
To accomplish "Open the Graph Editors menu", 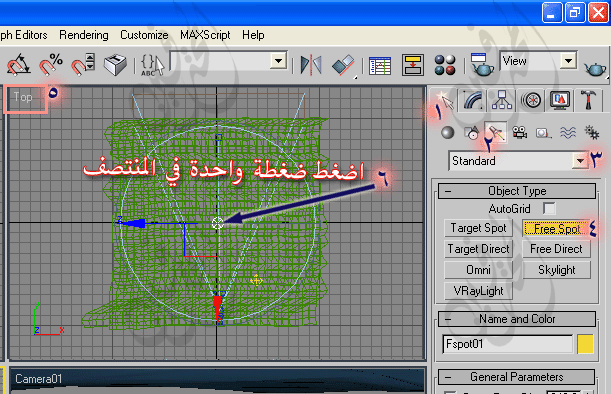I will 23,35.
